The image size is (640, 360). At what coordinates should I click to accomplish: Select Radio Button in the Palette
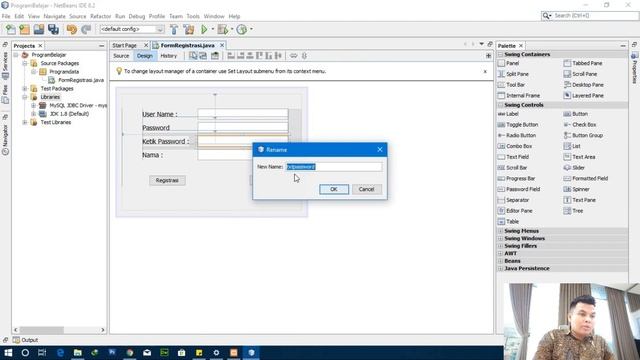(x=517, y=135)
